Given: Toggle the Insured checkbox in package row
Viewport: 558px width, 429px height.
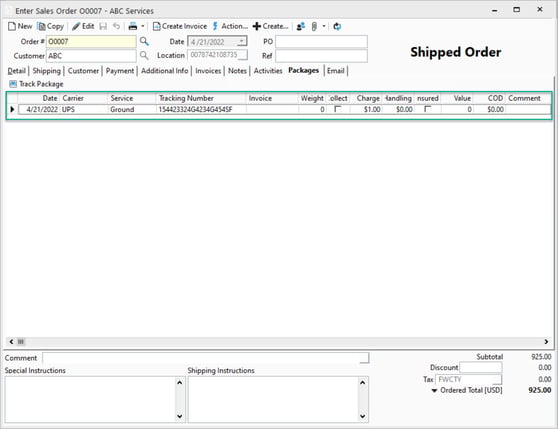Looking at the screenshot, I should click(428, 109).
